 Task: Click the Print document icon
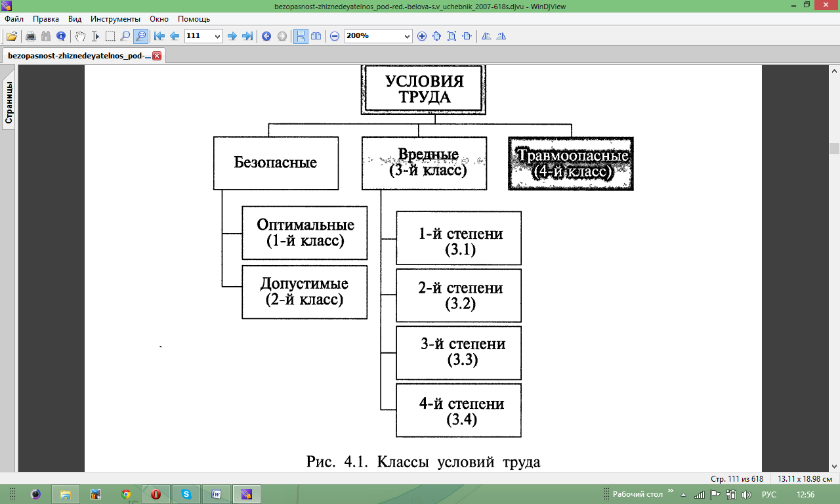pyautogui.click(x=30, y=36)
